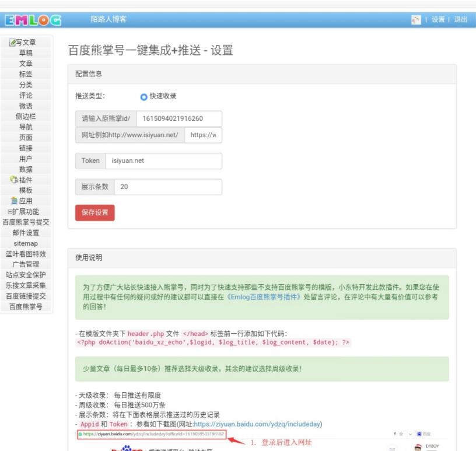Open 百度链接提交 in sidebar
Viewport: 476px width, 451px height.
pyautogui.click(x=26, y=296)
